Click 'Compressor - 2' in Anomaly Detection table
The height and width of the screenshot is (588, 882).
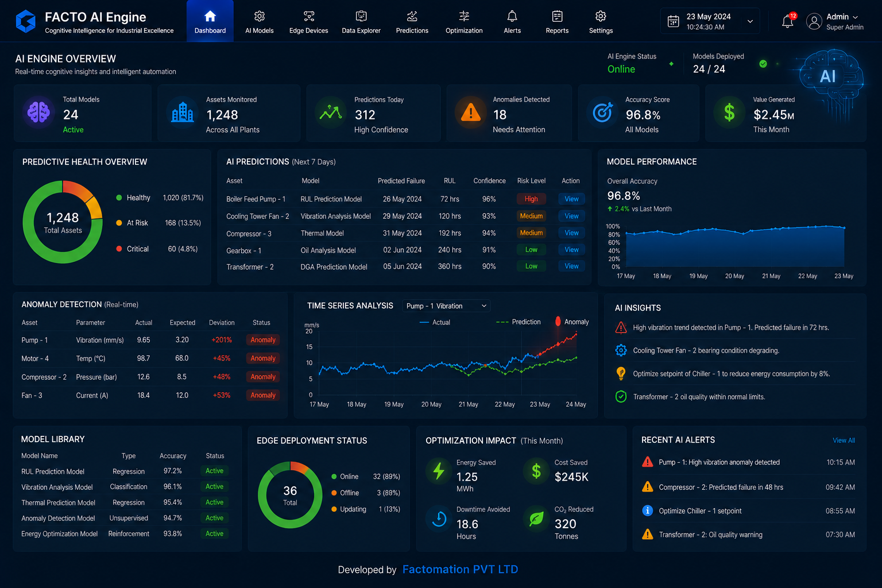[x=44, y=377]
